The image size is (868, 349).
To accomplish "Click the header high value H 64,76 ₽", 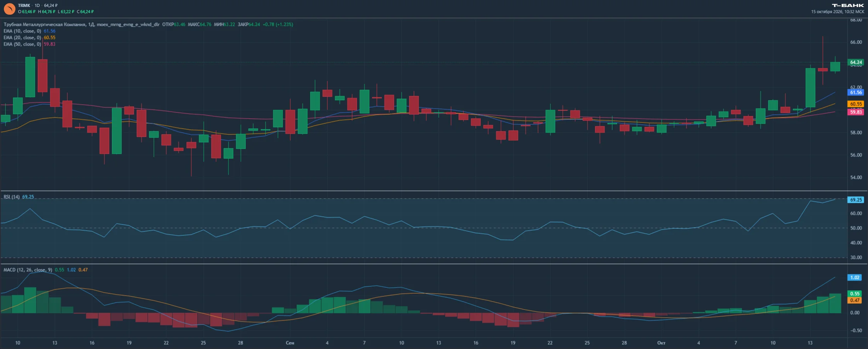I will click(x=47, y=12).
